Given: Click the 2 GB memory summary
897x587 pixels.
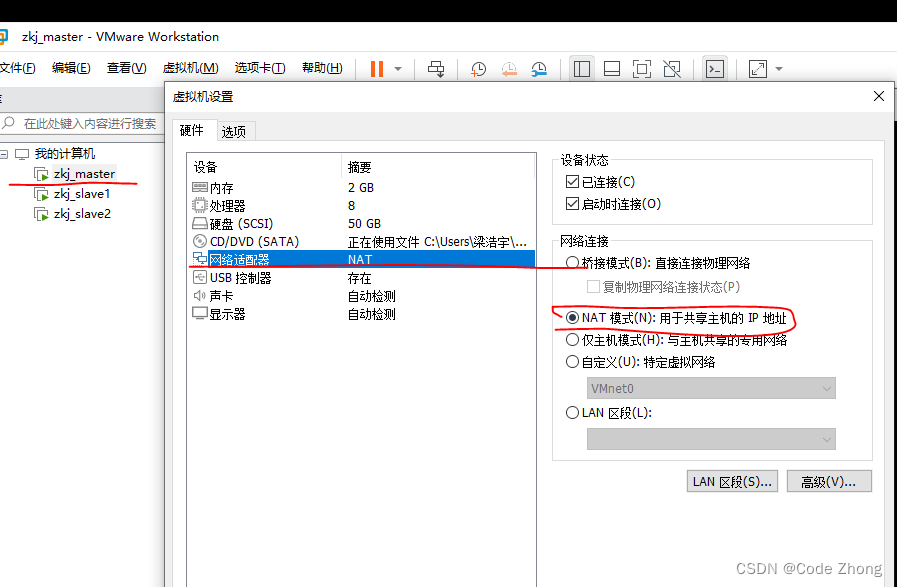Looking at the screenshot, I should (360, 188).
